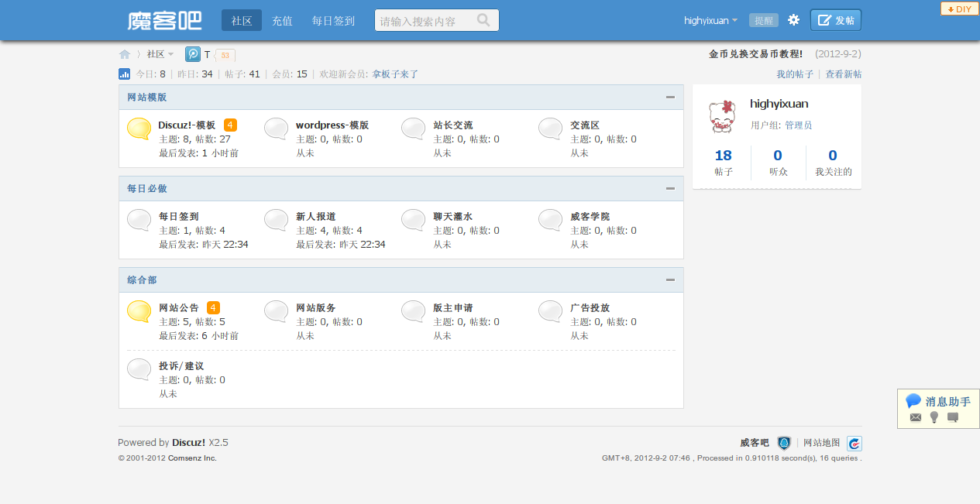
Task: Collapse the 每日必做 section
Action: 670,189
